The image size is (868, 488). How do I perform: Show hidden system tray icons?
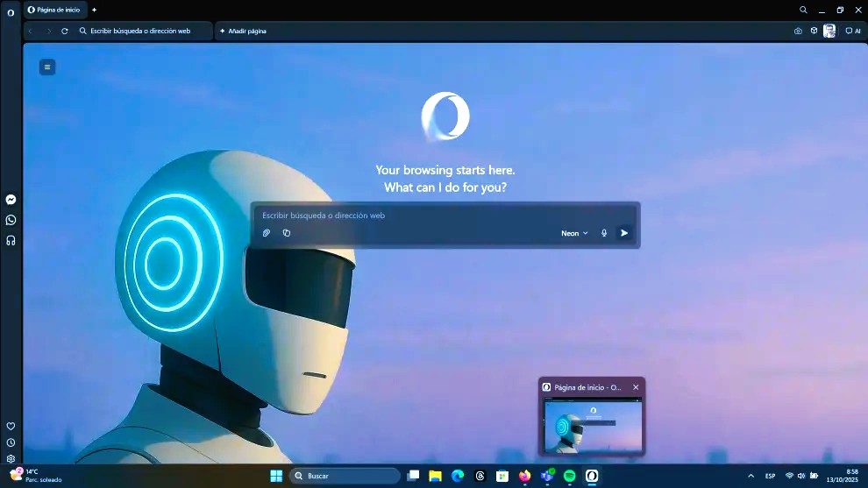[751, 476]
